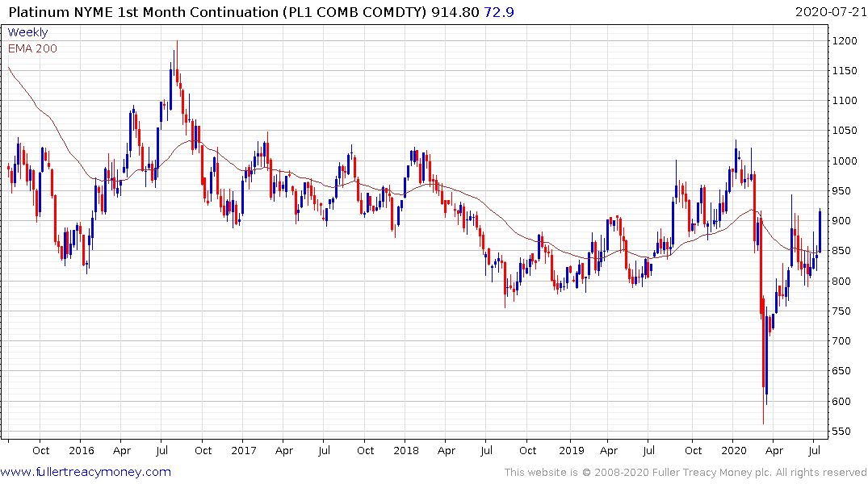The width and height of the screenshot is (868, 484).
Task: Click the 650 price axis label
Action: (841, 371)
